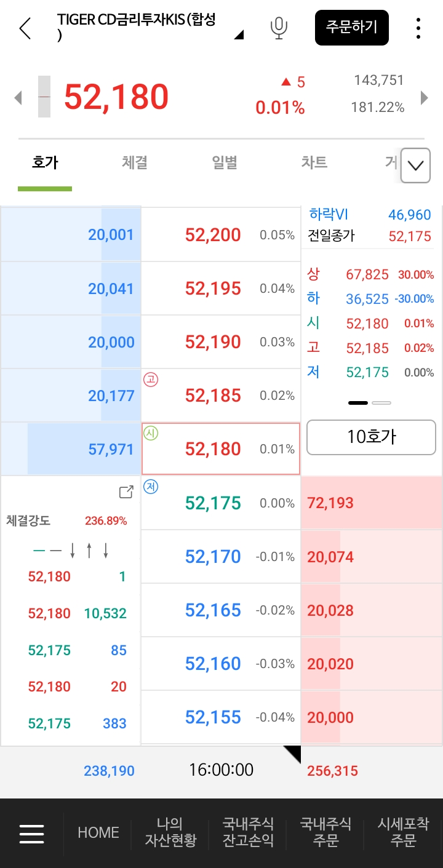Select the 호가 tab
Image resolution: width=443 pixels, height=868 pixels.
45,163
